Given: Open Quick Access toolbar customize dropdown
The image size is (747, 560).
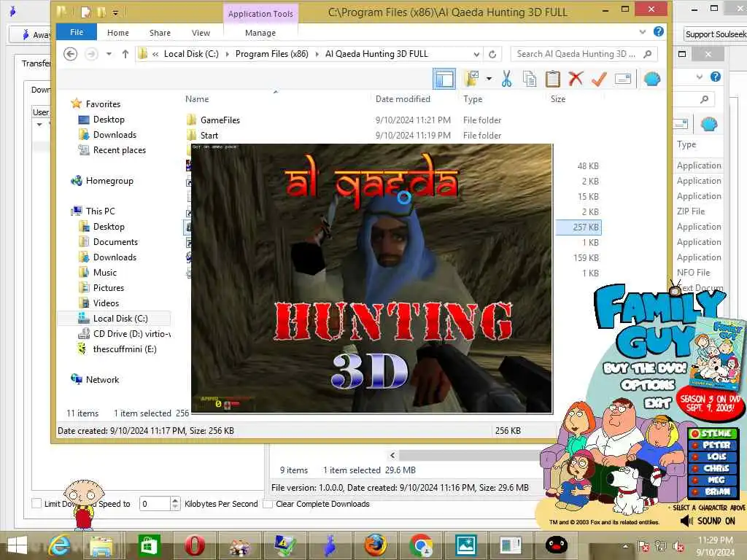Looking at the screenshot, I should click(x=116, y=12).
